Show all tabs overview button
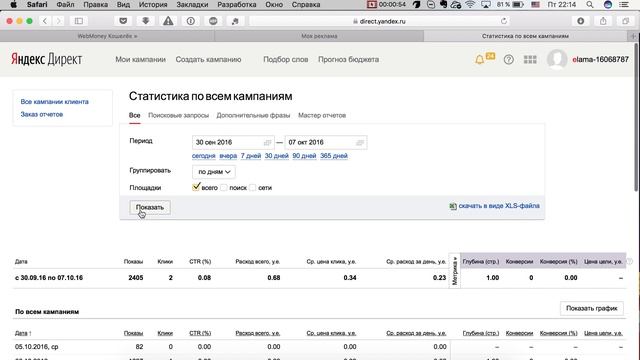Screen dimensions: 640x360 click(x=625, y=21)
